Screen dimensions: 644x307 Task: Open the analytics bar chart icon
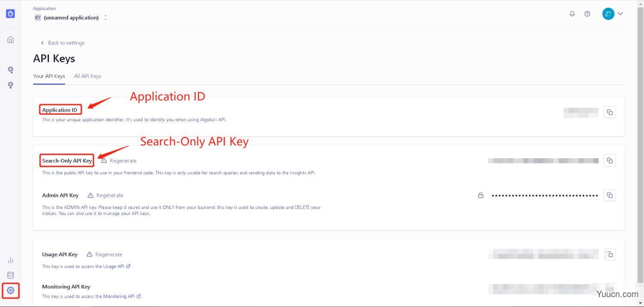pyautogui.click(x=11, y=260)
